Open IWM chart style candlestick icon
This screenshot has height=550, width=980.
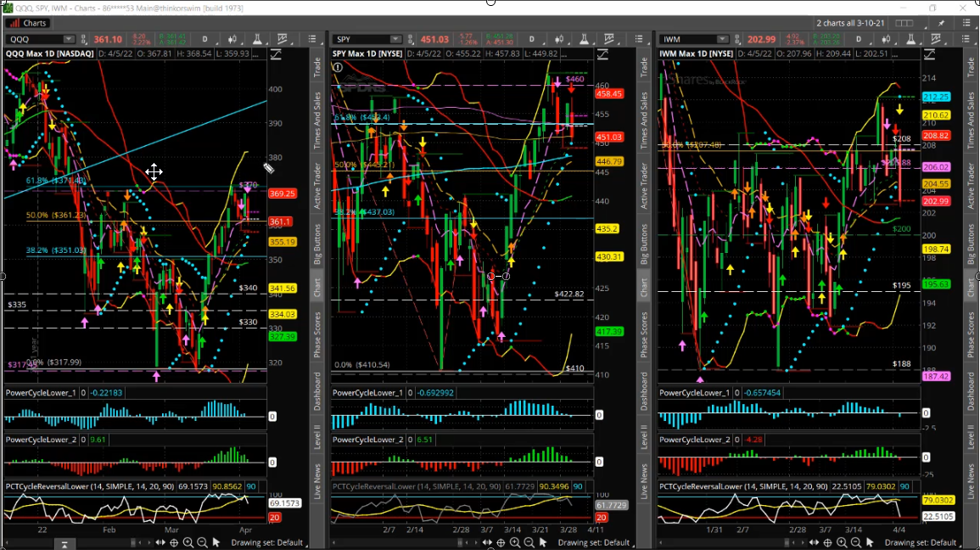tap(887, 39)
